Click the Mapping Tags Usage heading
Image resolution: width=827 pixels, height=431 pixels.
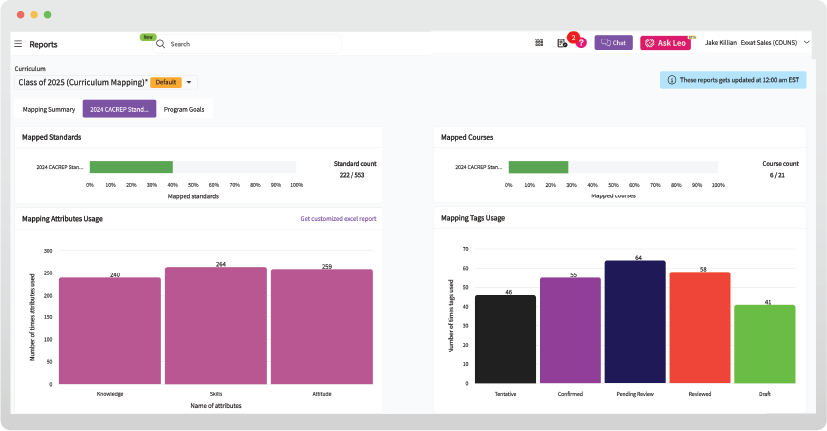(473, 218)
